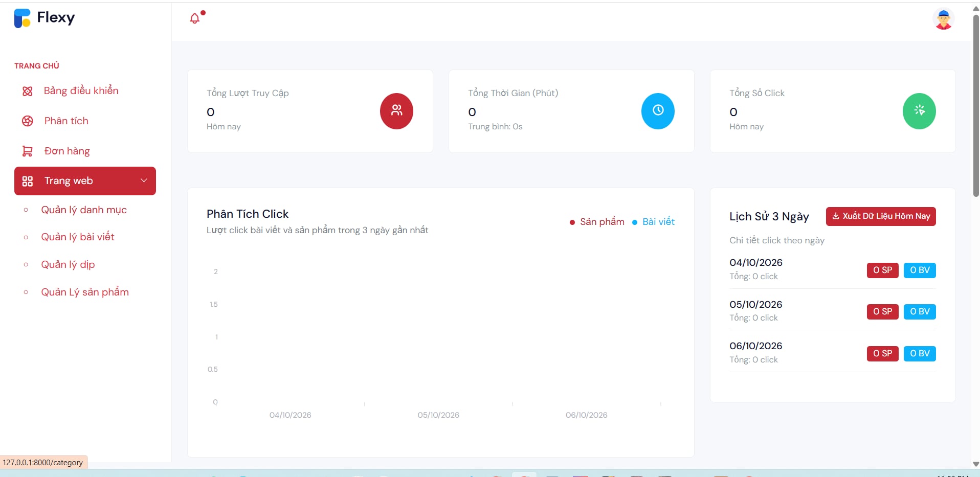
Task: Click the red users icon in Tổng Lượt Truy Cập
Action: (396, 111)
